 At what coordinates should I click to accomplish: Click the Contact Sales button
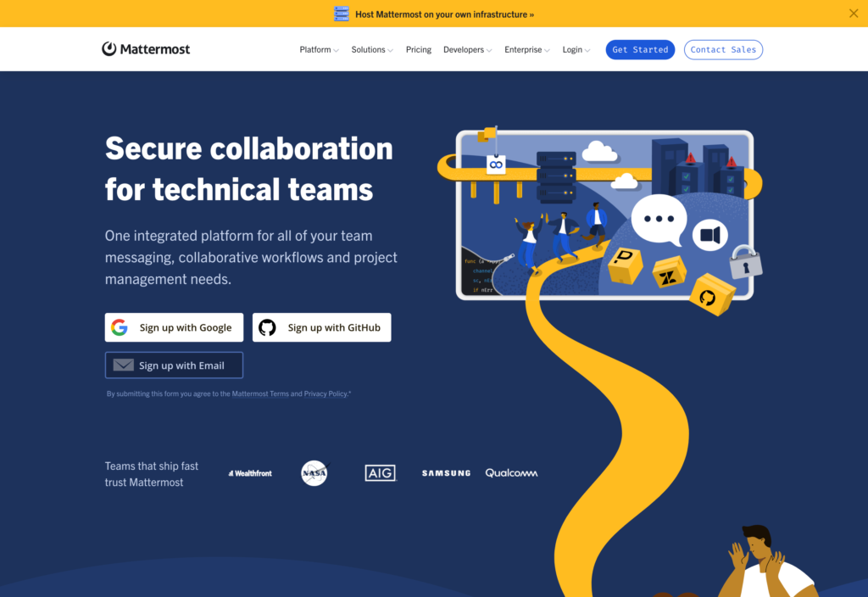[x=723, y=50]
